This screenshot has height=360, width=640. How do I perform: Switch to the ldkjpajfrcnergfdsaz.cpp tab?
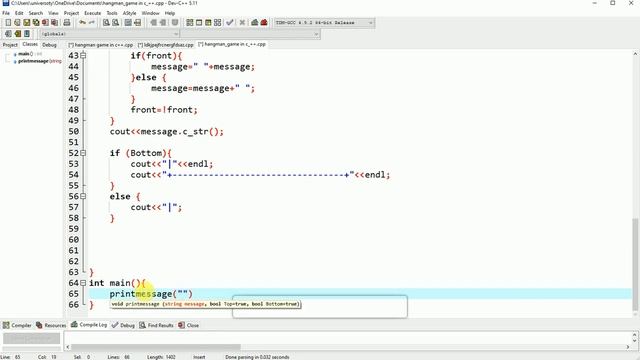(165, 45)
